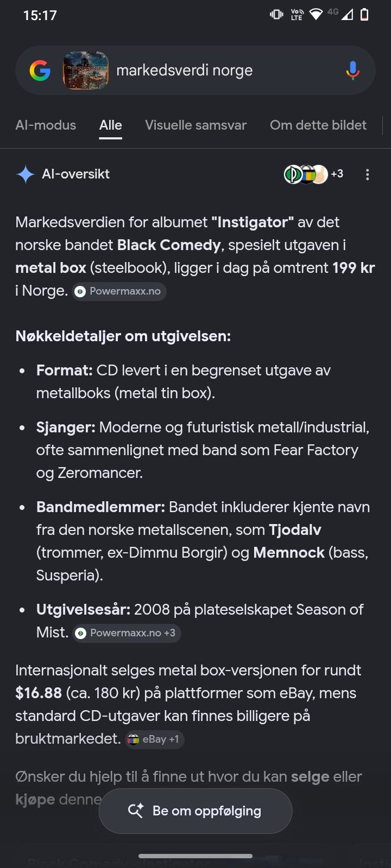Tap the battery icon in status bar
The height and width of the screenshot is (868, 391).
pos(364,15)
